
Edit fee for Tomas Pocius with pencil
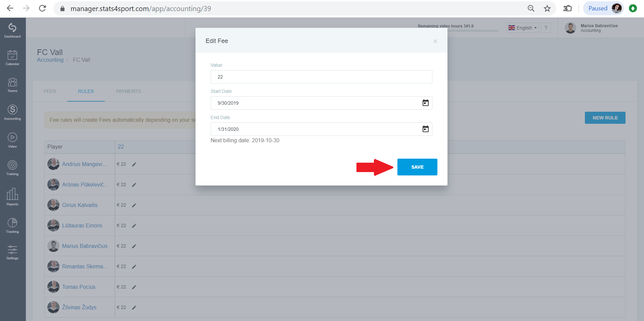(134, 287)
